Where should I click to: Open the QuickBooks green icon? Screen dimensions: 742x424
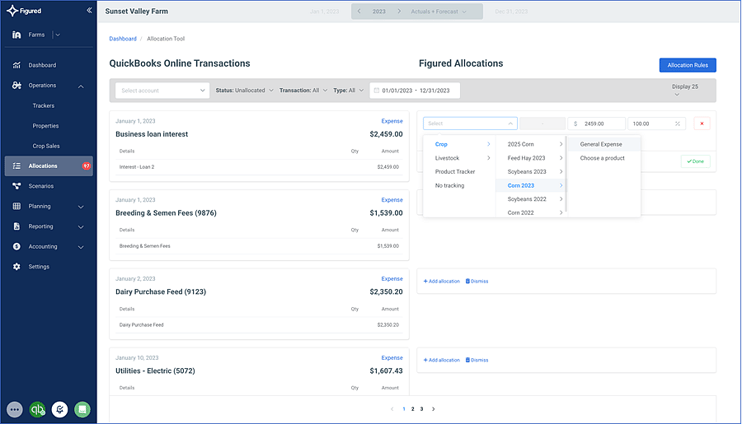coord(37,409)
